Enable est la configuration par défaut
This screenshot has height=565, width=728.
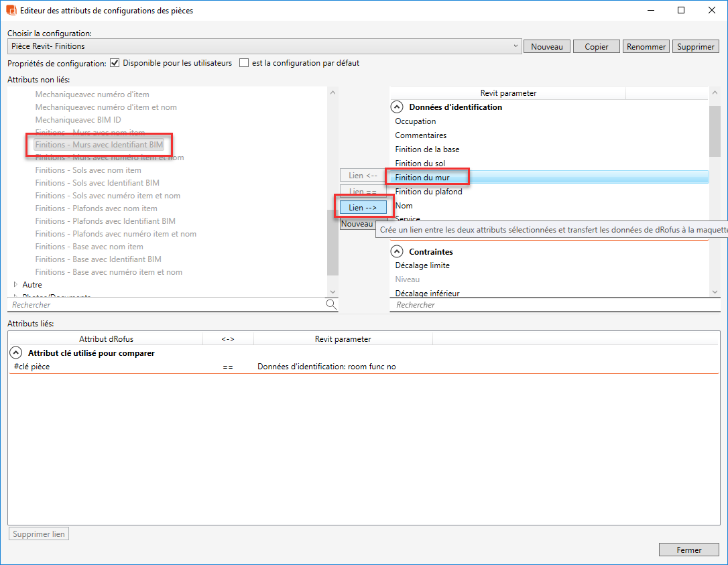tap(244, 63)
